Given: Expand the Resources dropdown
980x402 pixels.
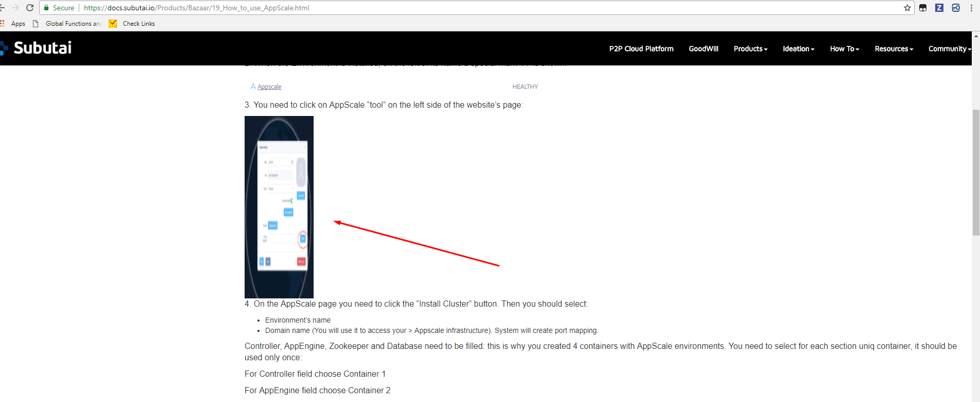Looking at the screenshot, I should [x=894, y=48].
